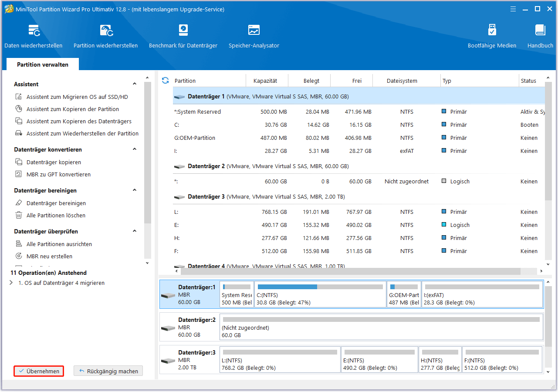Collapse the Assistent section
The height and width of the screenshot is (392, 558).
135,84
